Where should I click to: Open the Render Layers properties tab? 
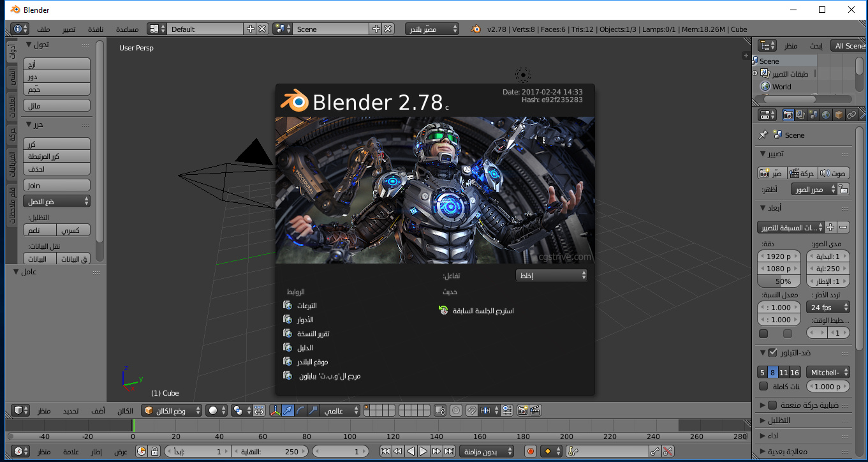800,115
